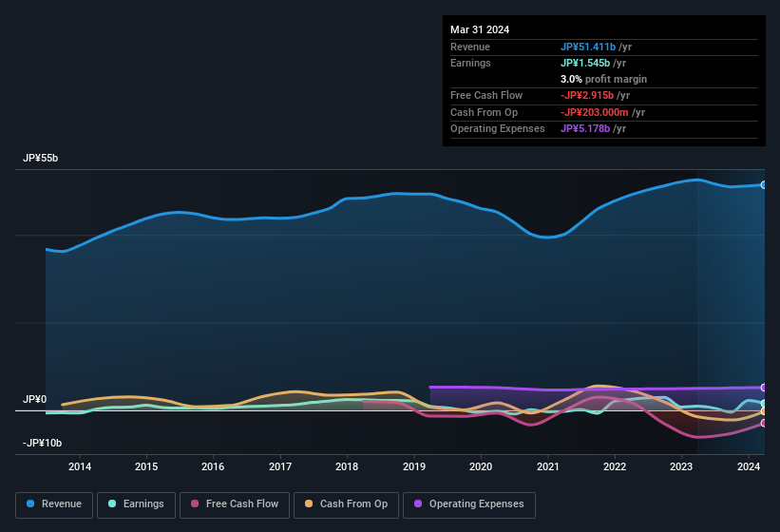Click the 2015 x-axis label
This screenshot has width=780, height=532.
tap(146, 466)
